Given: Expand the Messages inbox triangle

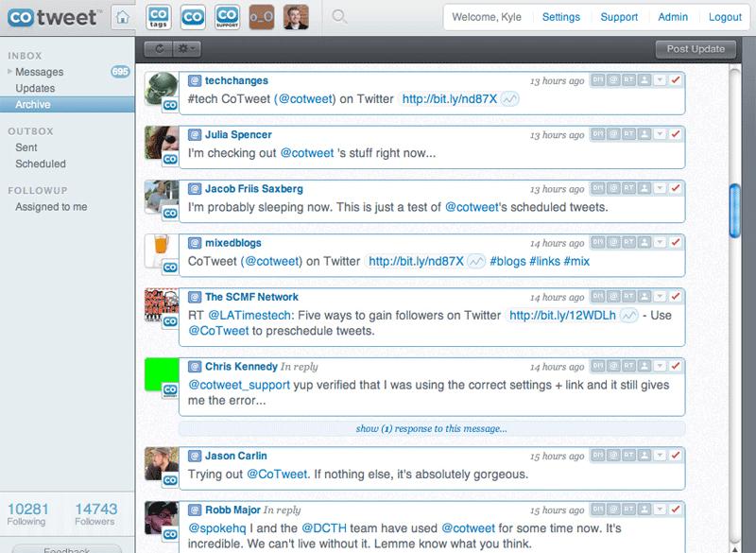Looking at the screenshot, I should tap(9, 71).
